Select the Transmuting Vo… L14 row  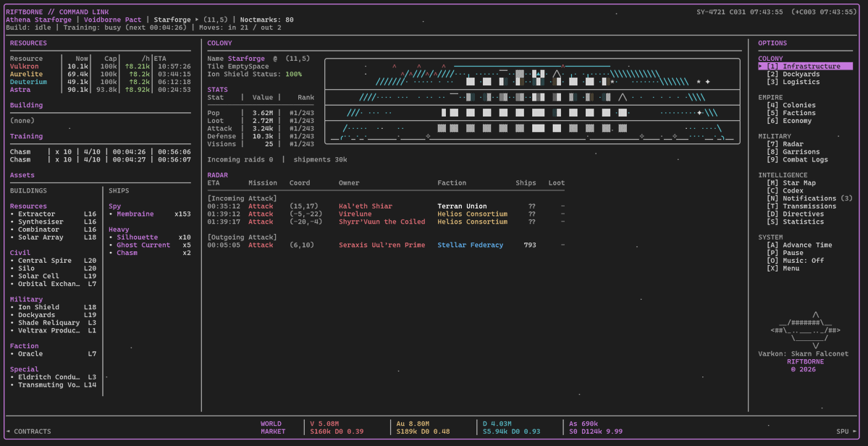click(x=53, y=384)
